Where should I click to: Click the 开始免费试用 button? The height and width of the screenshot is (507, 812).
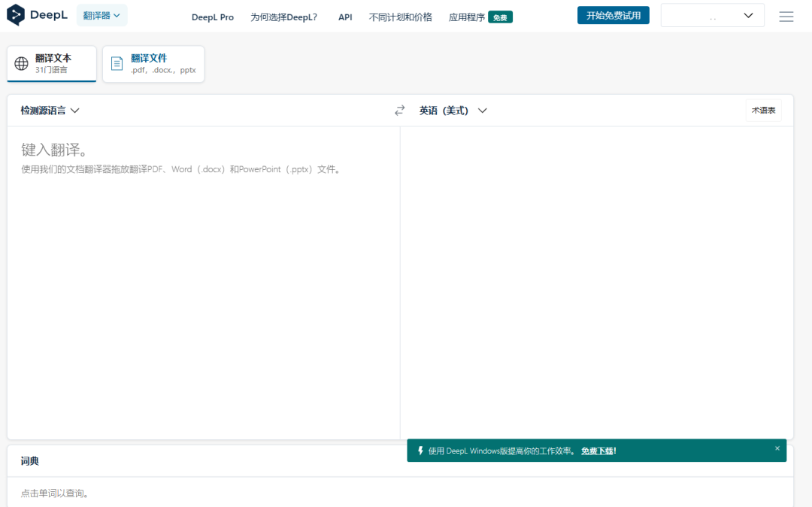click(614, 16)
